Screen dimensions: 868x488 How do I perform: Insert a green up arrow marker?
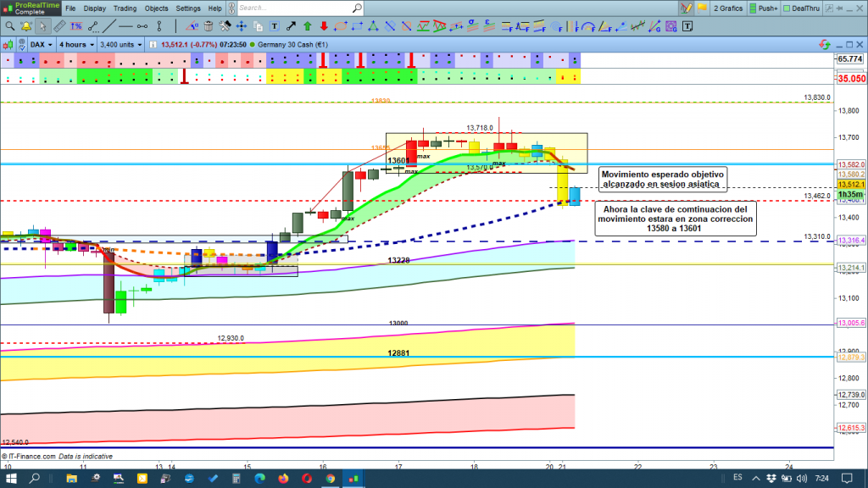click(x=307, y=25)
